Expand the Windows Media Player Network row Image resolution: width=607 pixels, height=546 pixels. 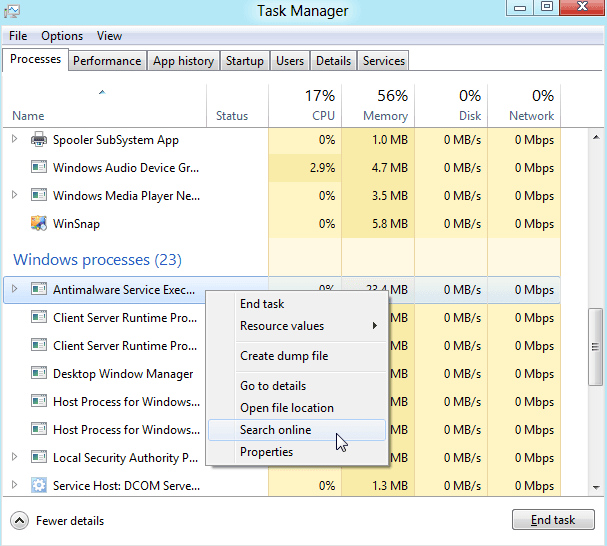pyautogui.click(x=14, y=195)
